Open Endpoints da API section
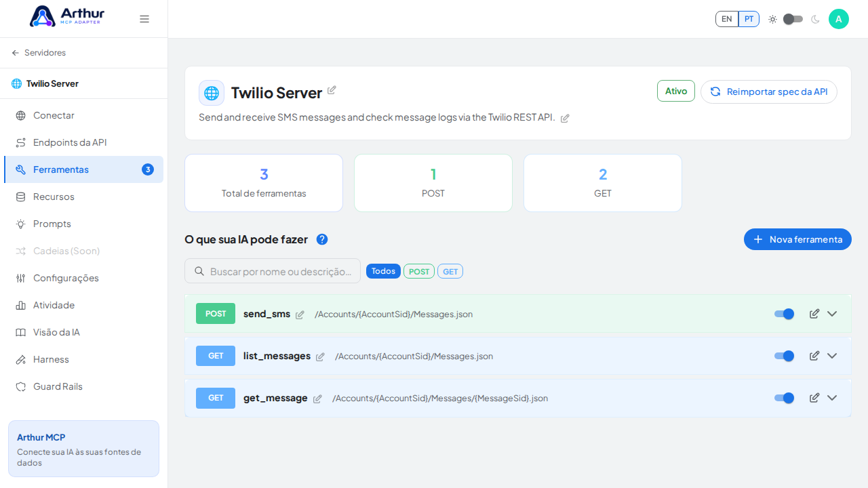The width and height of the screenshot is (868, 488). 83,142
